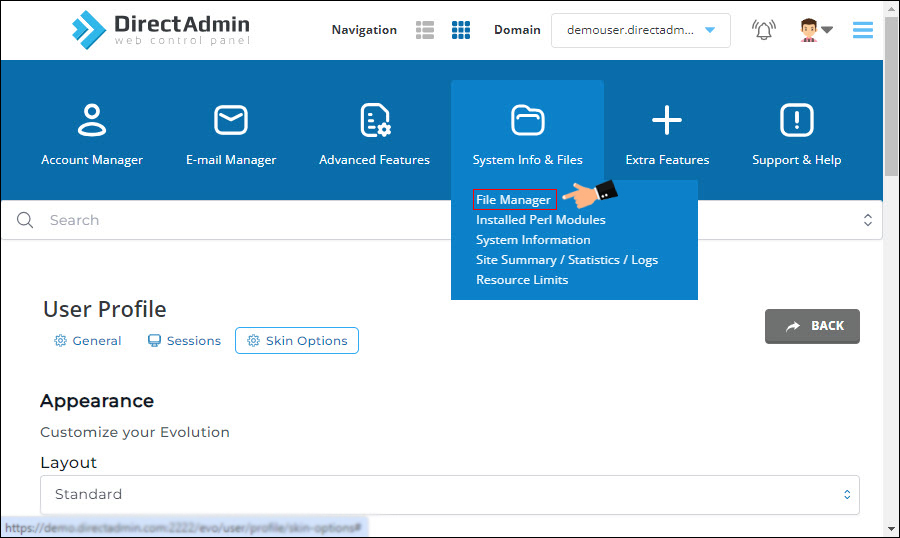
Task: Open Support & Help section
Action: [x=797, y=136]
